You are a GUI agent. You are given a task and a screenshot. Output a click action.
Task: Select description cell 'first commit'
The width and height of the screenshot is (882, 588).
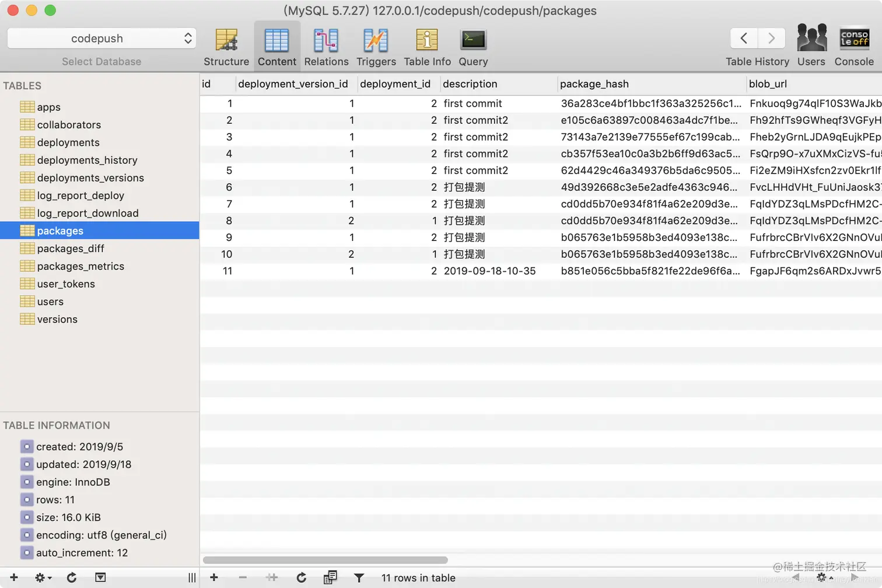click(473, 103)
